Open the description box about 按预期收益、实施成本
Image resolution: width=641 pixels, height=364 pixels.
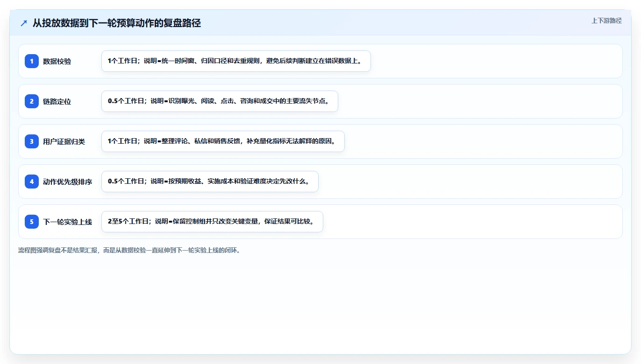[210, 182]
